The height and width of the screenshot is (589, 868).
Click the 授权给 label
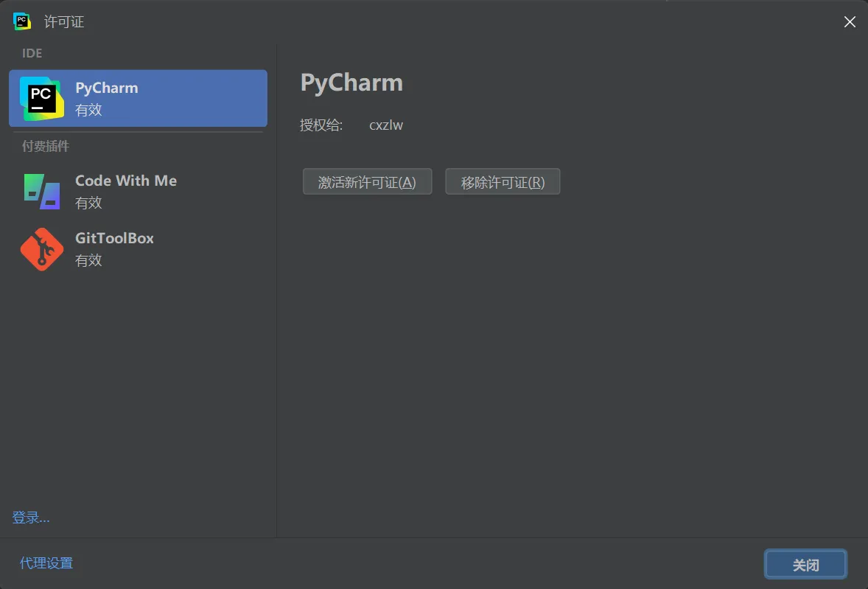coord(321,125)
